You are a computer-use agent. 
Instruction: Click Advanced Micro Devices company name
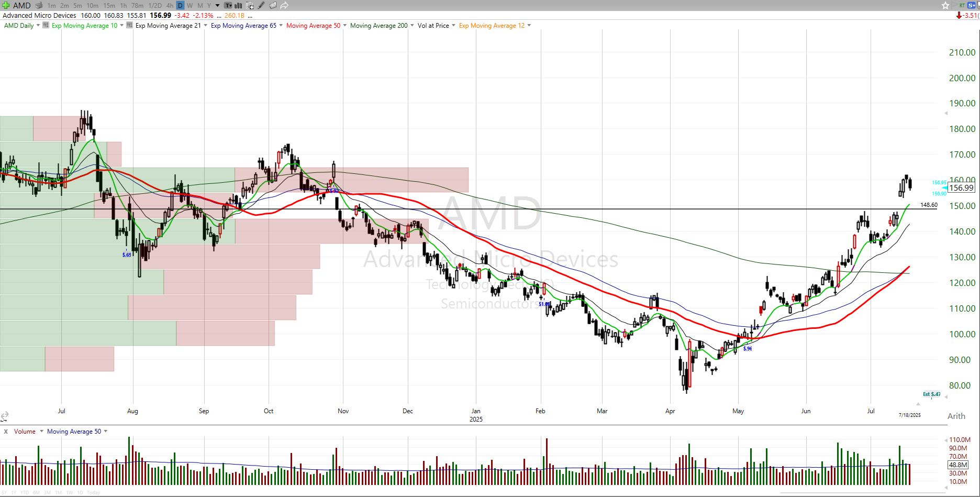tap(39, 15)
